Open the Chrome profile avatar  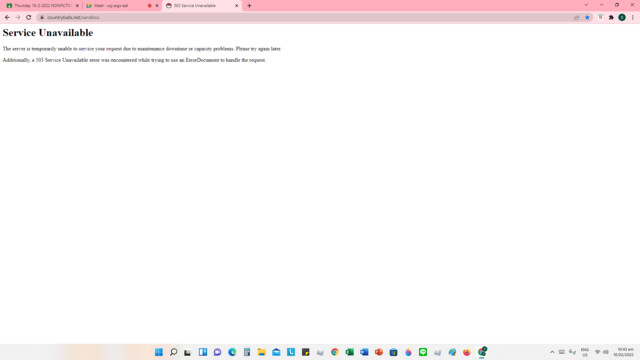coord(622,18)
